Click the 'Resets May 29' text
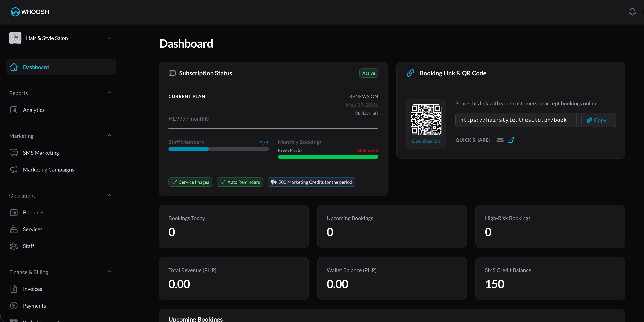 click(x=290, y=150)
